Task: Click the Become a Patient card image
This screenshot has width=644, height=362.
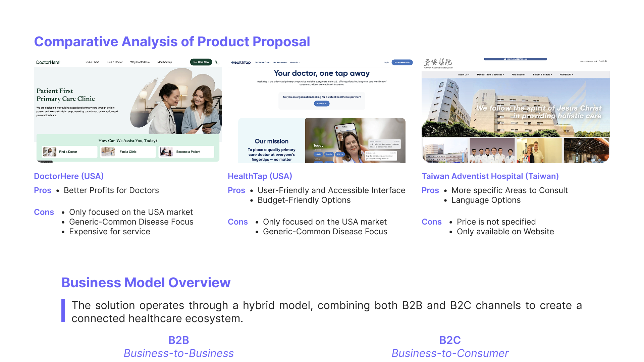Action: point(166,152)
